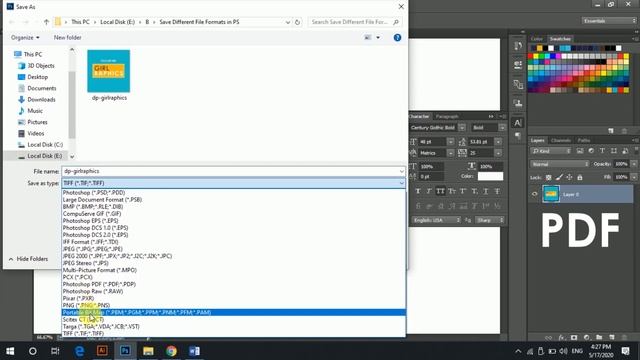Select JPEG 2000 format entry
640x360 pixels.
click(234, 256)
